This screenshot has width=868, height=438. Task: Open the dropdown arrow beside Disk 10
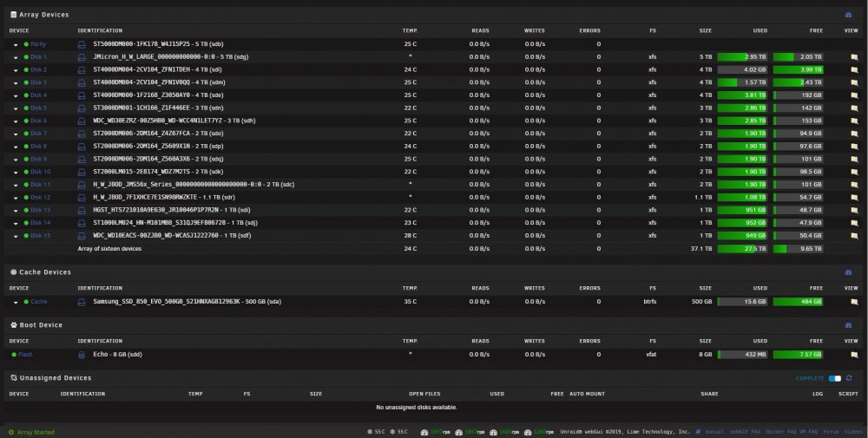coord(16,172)
